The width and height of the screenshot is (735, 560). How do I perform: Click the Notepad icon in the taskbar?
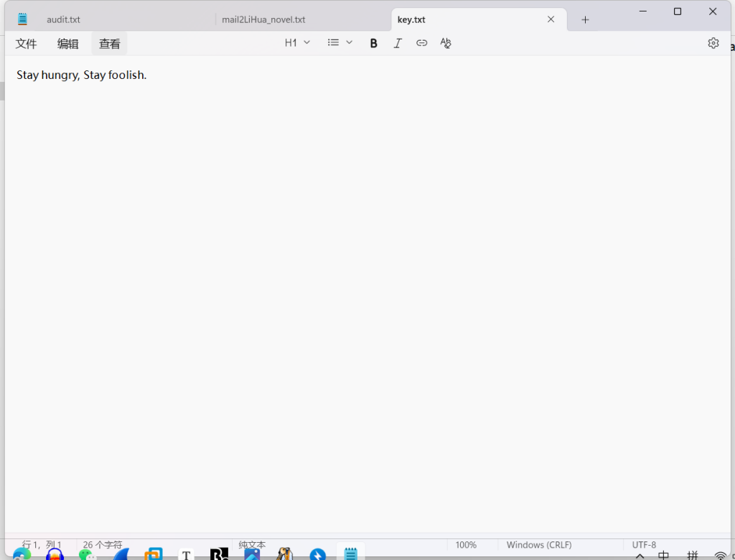pos(350,554)
